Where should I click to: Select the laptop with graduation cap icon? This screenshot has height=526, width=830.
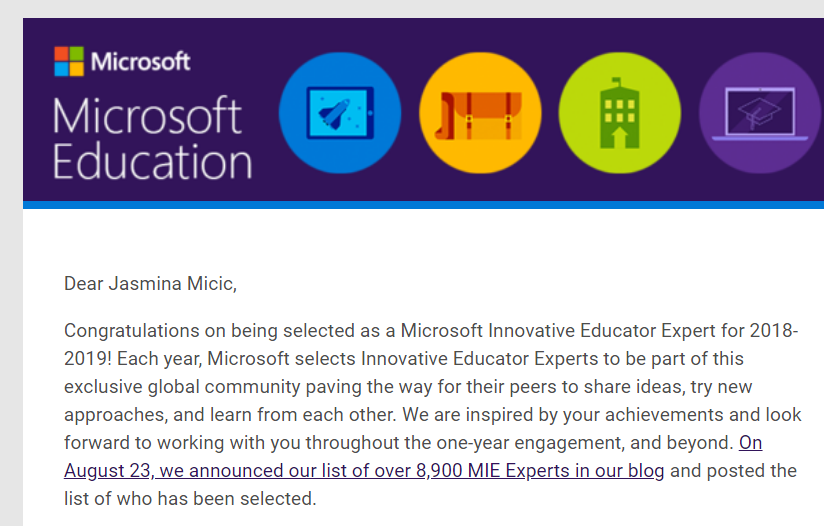pos(759,112)
